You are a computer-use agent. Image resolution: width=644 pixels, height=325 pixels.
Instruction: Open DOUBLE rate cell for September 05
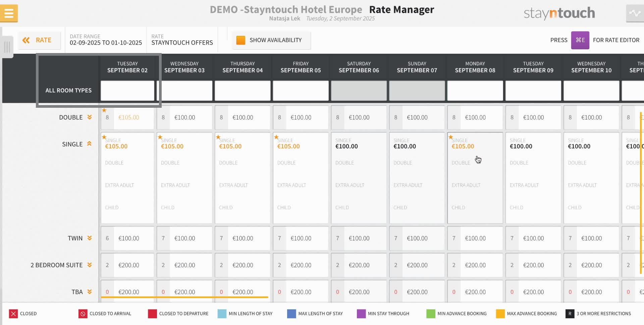coord(301,118)
